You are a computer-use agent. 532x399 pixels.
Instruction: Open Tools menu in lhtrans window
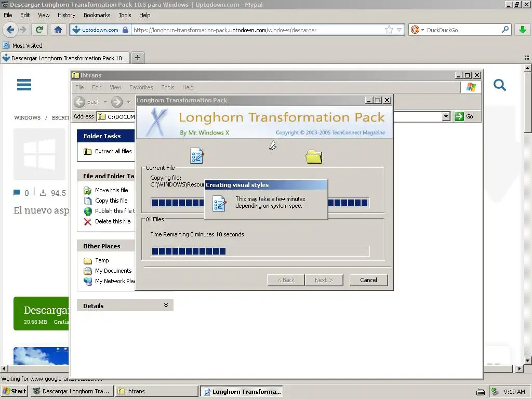[168, 87]
